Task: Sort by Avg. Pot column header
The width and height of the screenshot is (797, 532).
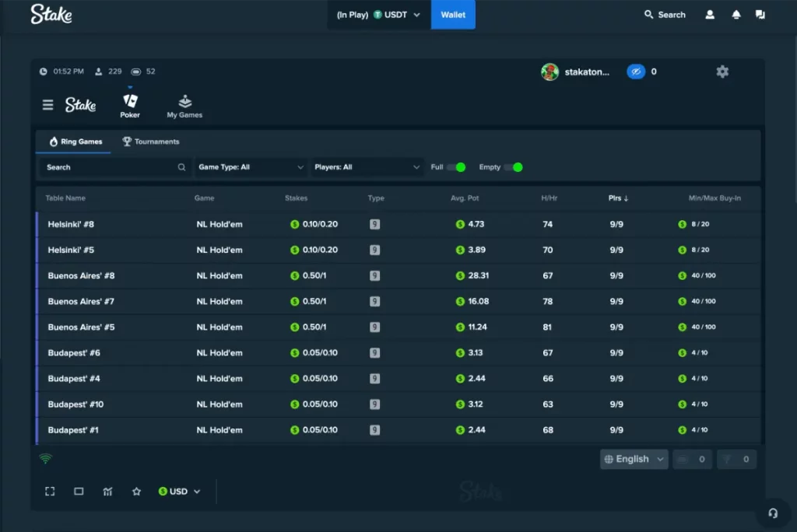Action: pyautogui.click(x=465, y=198)
